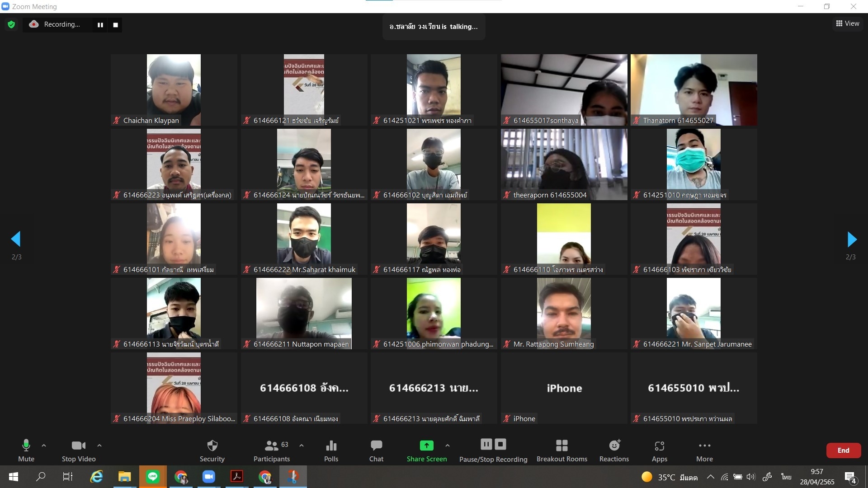Viewport: 868px width, 488px height.
Task: Go to next gallery page arrow
Action: tap(852, 239)
